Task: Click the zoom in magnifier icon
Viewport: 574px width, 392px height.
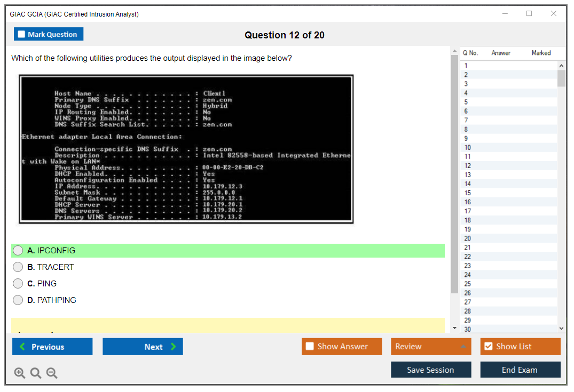Action: [x=20, y=373]
